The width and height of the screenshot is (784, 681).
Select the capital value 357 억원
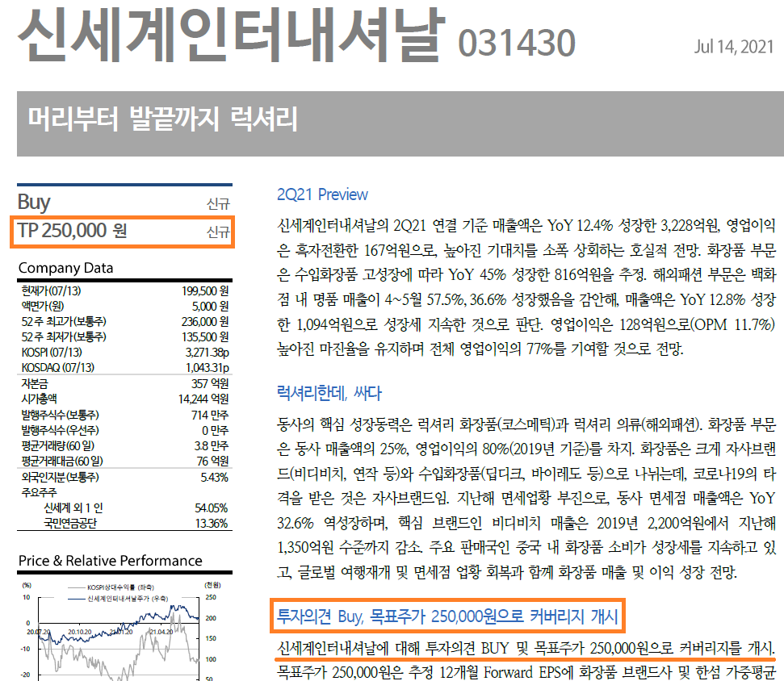coord(210,384)
